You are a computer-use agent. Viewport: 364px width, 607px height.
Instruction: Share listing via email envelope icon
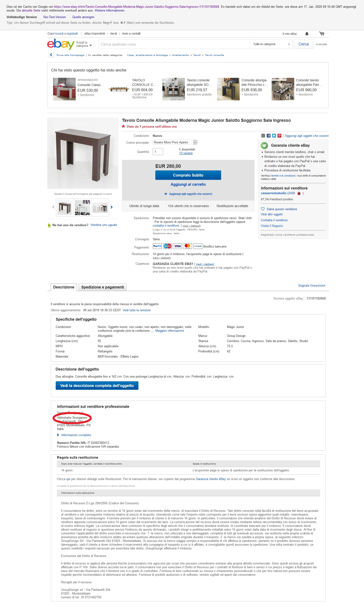[x=263, y=136]
